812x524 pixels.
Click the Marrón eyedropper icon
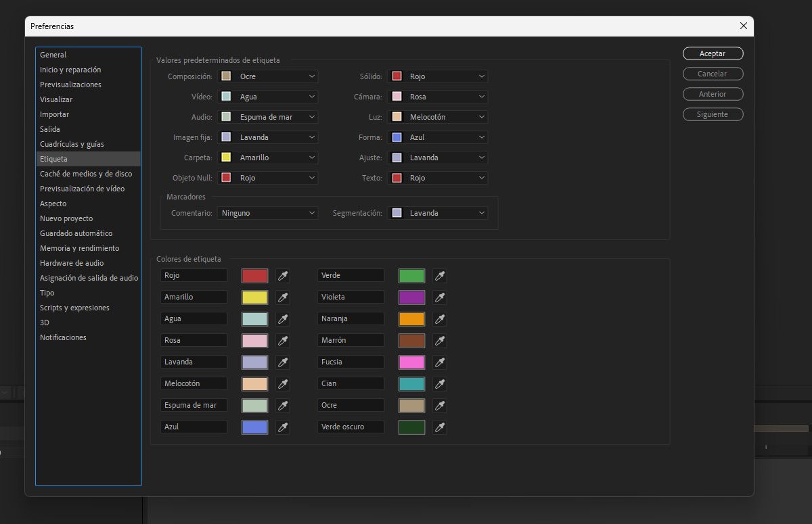440,341
